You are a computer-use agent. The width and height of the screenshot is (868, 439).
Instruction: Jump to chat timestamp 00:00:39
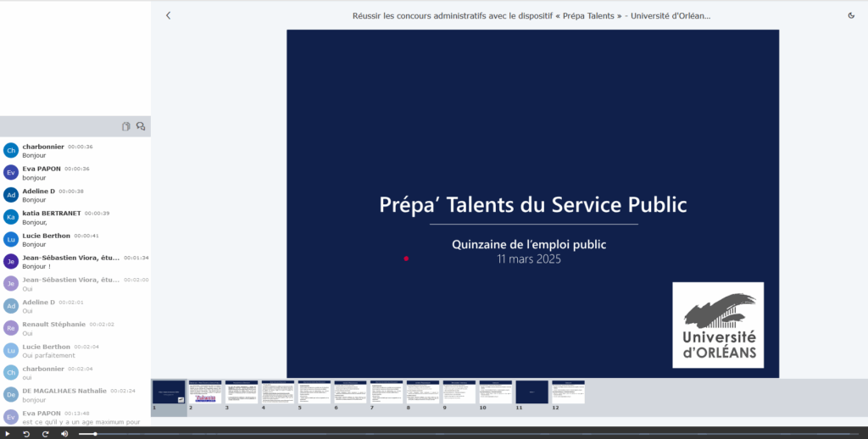pyautogui.click(x=97, y=214)
